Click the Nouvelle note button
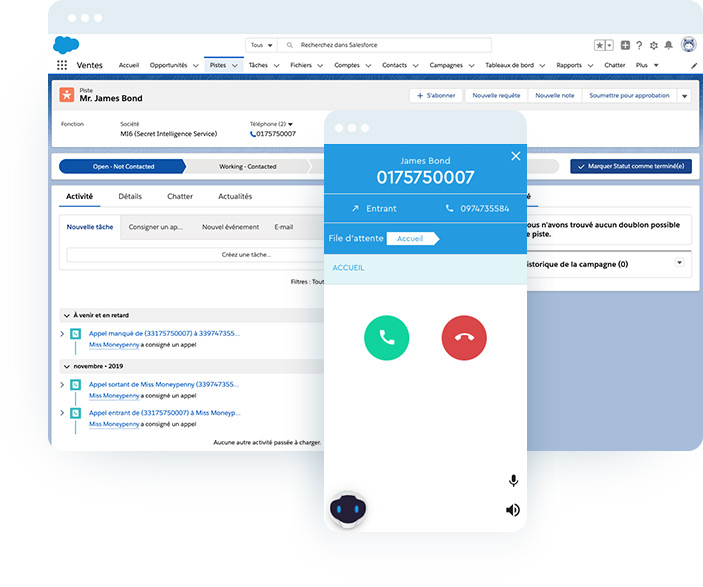The height and width of the screenshot is (587, 703). (555, 96)
